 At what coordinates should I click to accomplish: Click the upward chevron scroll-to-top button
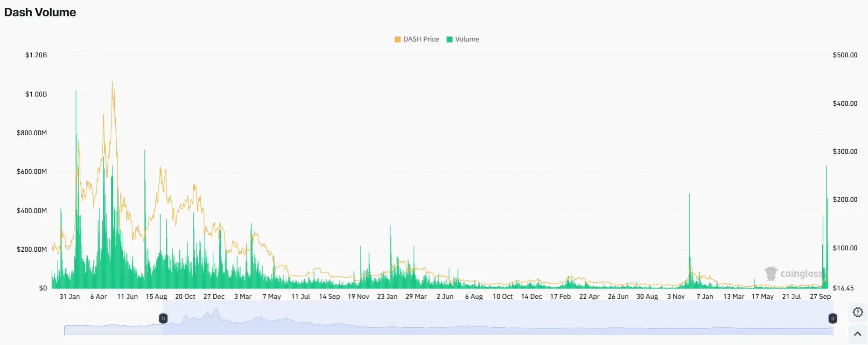(x=858, y=334)
